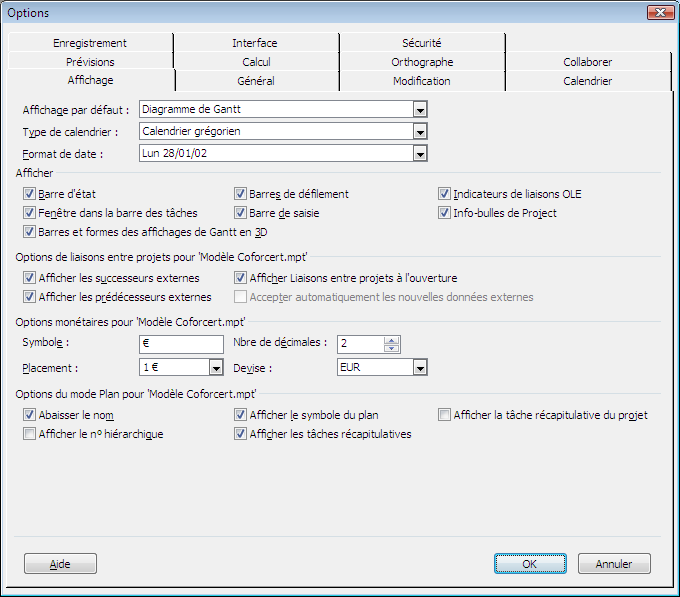The height and width of the screenshot is (597, 680).
Task: Go to the Prévisions tab
Action: (x=90, y=62)
